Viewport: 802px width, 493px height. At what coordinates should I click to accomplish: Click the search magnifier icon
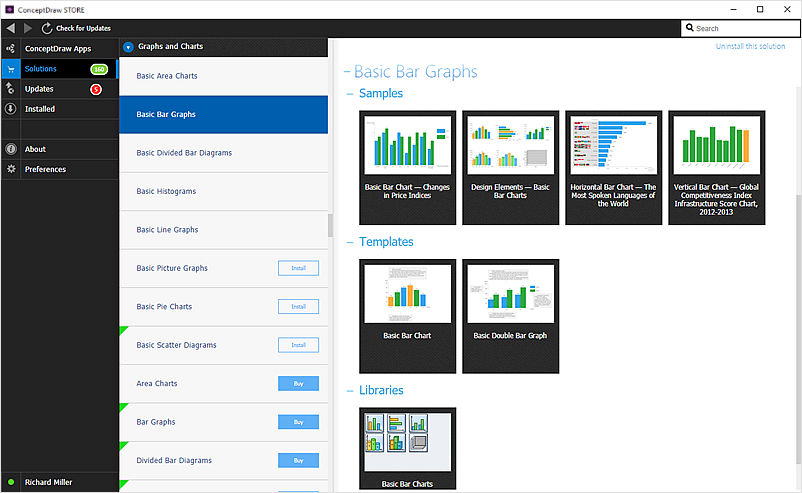click(x=689, y=28)
